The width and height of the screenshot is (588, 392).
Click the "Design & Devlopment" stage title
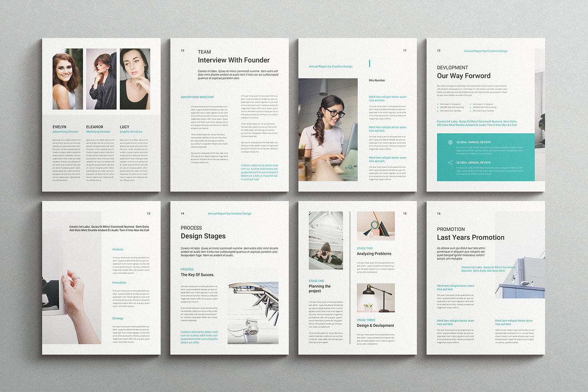375,325
